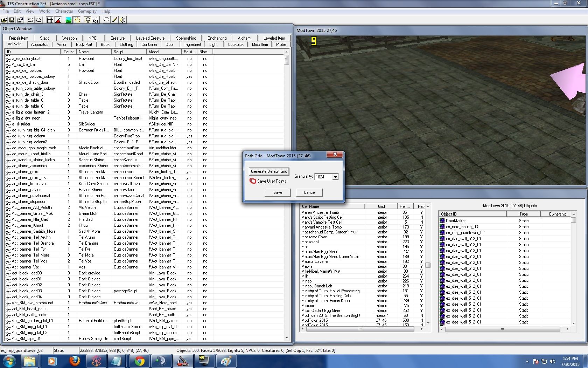Open Firefox from the taskbar
The height and width of the screenshot is (368, 588).
[x=74, y=361]
